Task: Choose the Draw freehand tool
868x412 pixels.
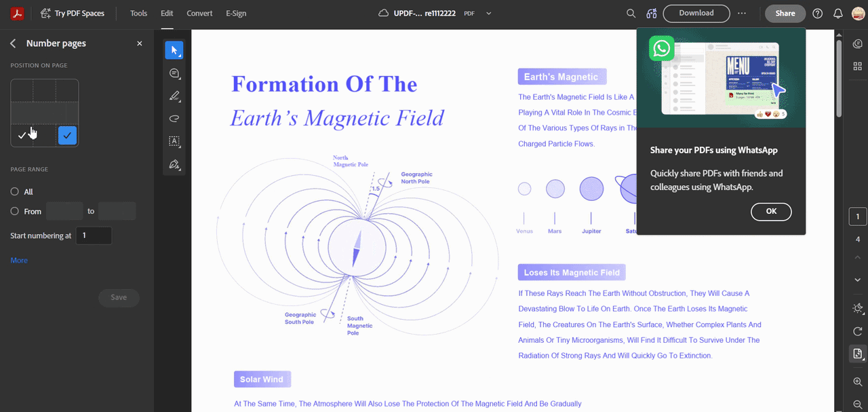Action: click(174, 119)
